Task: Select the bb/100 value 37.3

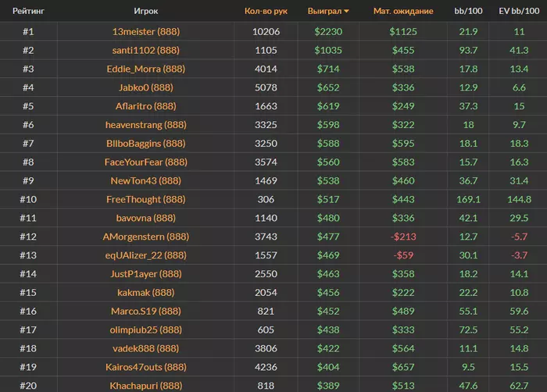Action: (468, 106)
